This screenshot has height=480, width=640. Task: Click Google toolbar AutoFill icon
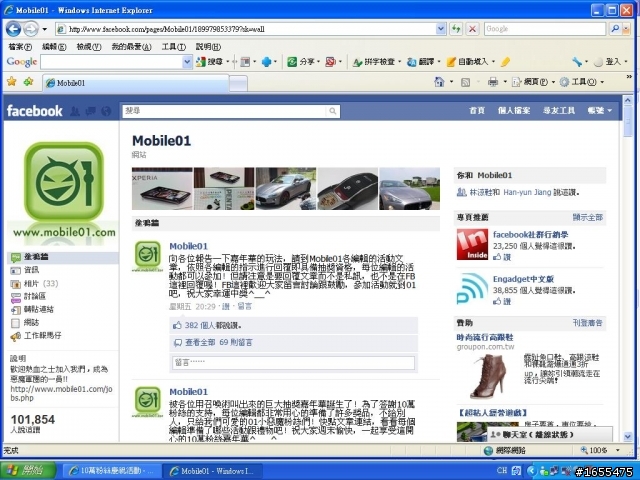click(x=451, y=62)
